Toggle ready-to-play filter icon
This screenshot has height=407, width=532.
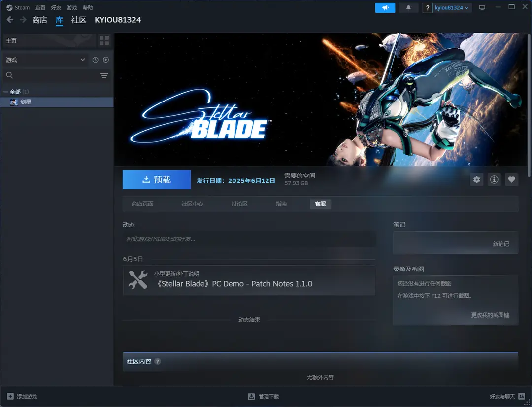[106, 60]
